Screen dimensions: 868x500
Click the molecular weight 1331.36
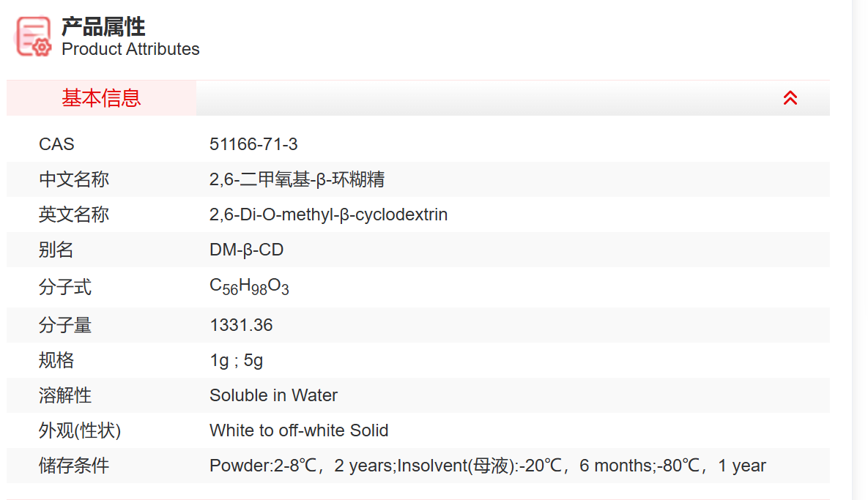241,325
